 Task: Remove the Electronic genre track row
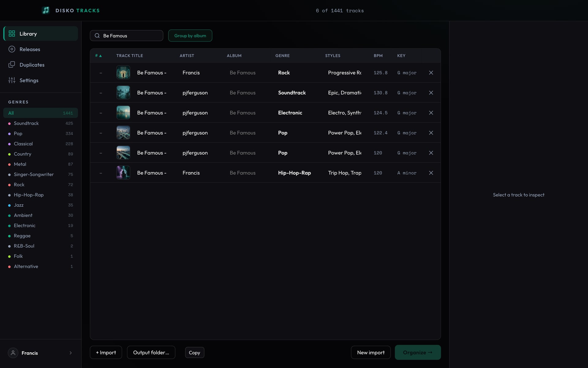(x=431, y=113)
